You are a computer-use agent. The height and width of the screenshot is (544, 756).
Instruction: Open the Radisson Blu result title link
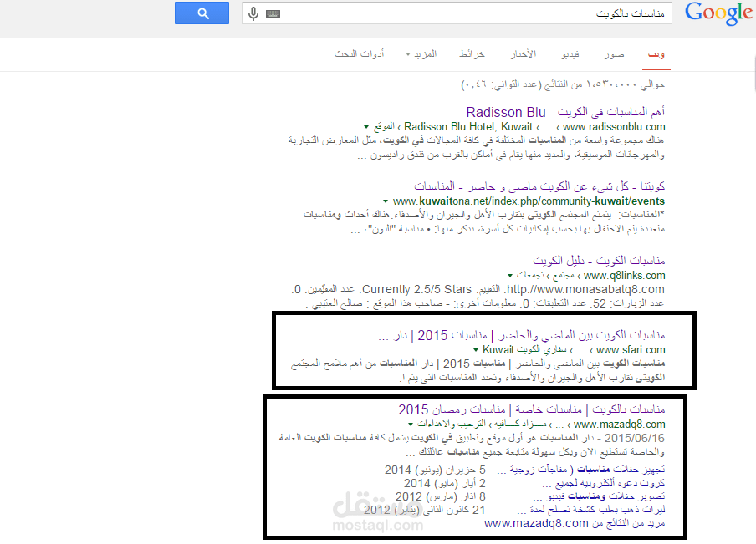pos(565,112)
